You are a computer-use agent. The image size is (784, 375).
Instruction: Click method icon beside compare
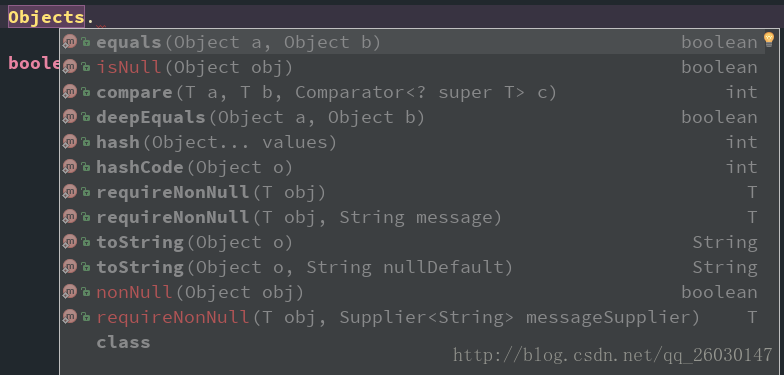[70, 92]
